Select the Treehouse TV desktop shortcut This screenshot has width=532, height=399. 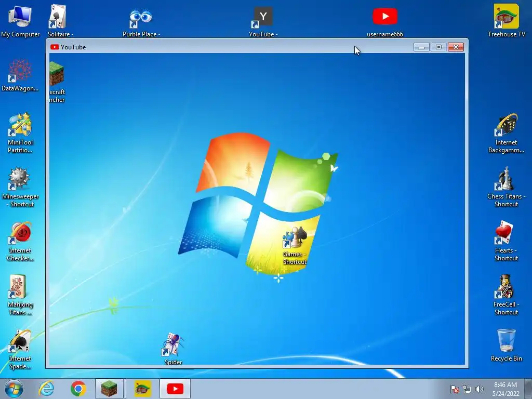click(506, 20)
